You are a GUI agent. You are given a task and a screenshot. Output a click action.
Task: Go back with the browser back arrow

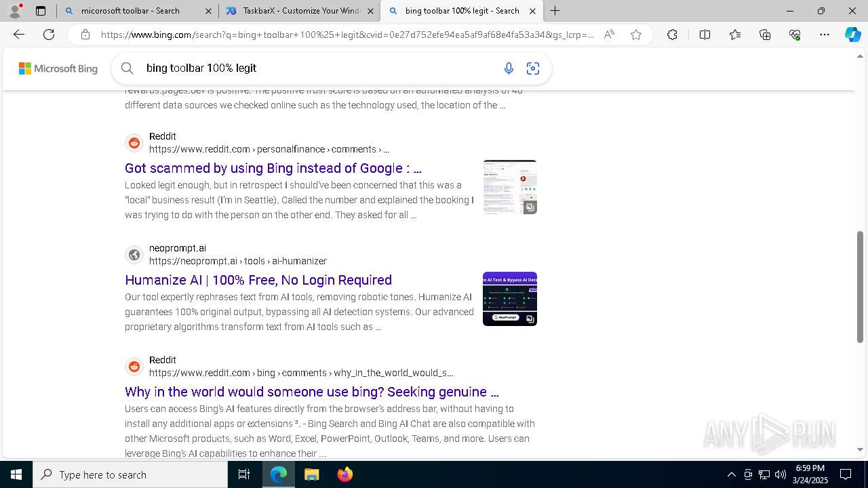pyautogui.click(x=19, y=35)
